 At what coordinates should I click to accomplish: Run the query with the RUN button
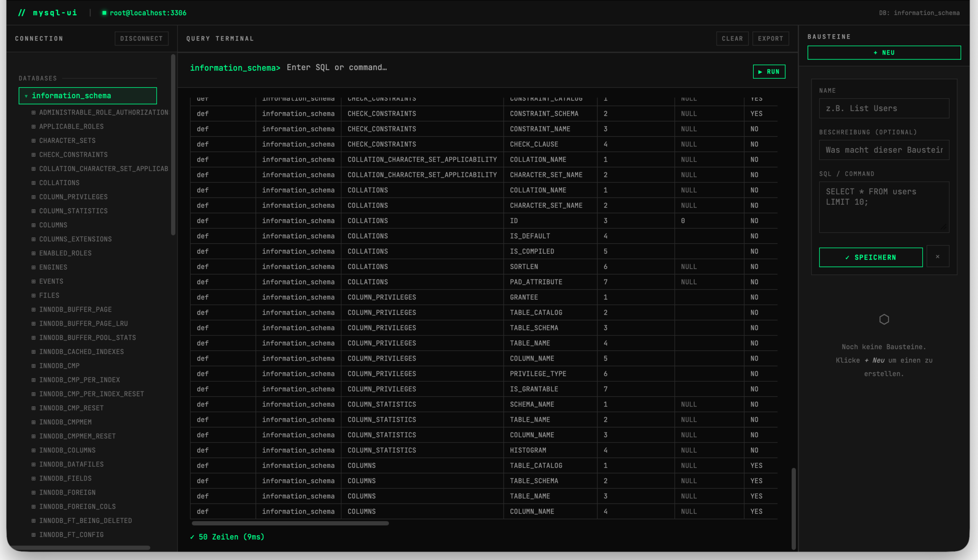pos(768,71)
